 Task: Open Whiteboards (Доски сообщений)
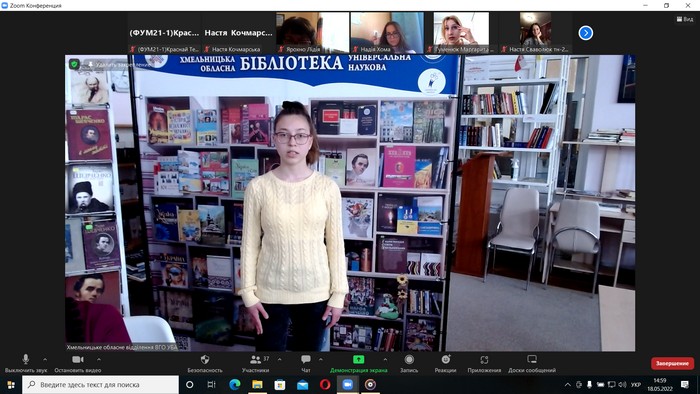[x=532, y=363]
